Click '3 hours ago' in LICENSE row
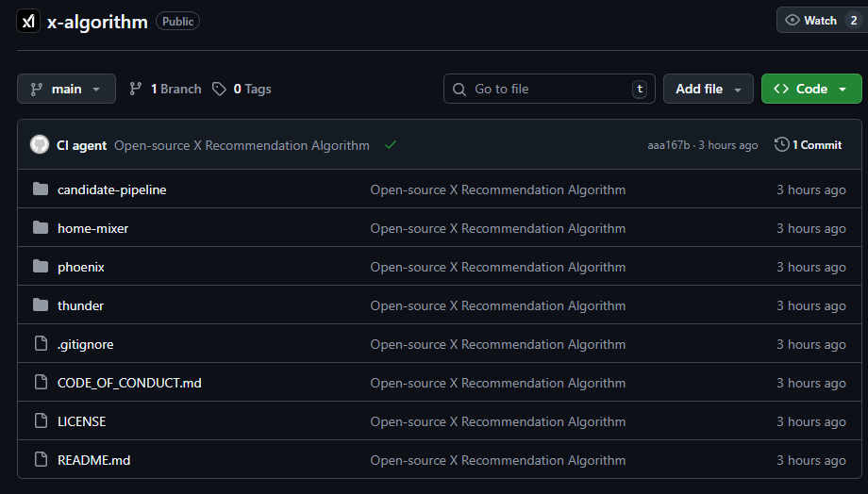The width and height of the screenshot is (868, 494). coord(811,422)
